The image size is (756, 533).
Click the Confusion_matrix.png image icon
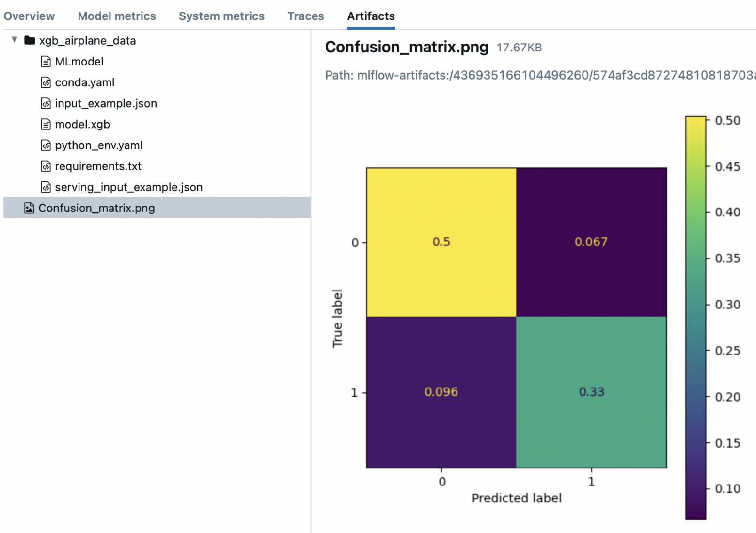29,208
